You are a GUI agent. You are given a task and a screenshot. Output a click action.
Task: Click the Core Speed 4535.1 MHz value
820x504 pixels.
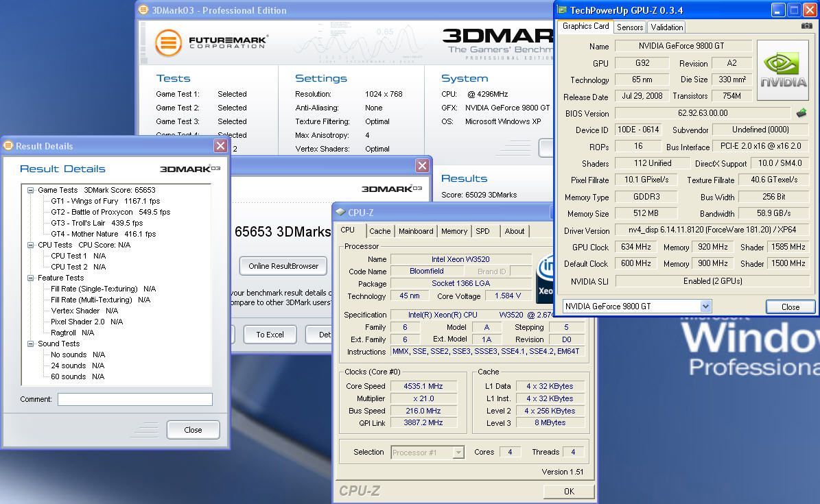pos(423,386)
